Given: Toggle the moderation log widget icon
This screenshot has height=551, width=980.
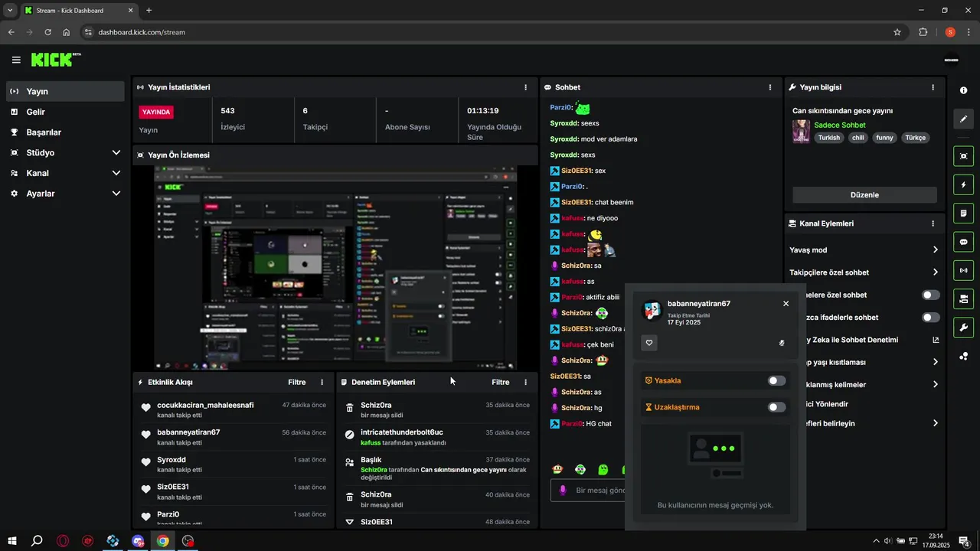Looking at the screenshot, I should [963, 213].
